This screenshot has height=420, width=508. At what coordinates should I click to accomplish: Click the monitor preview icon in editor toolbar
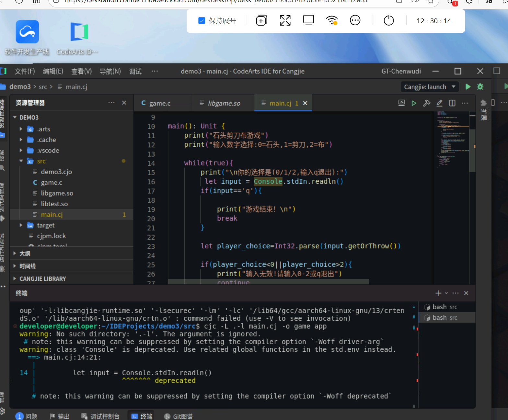(401, 103)
